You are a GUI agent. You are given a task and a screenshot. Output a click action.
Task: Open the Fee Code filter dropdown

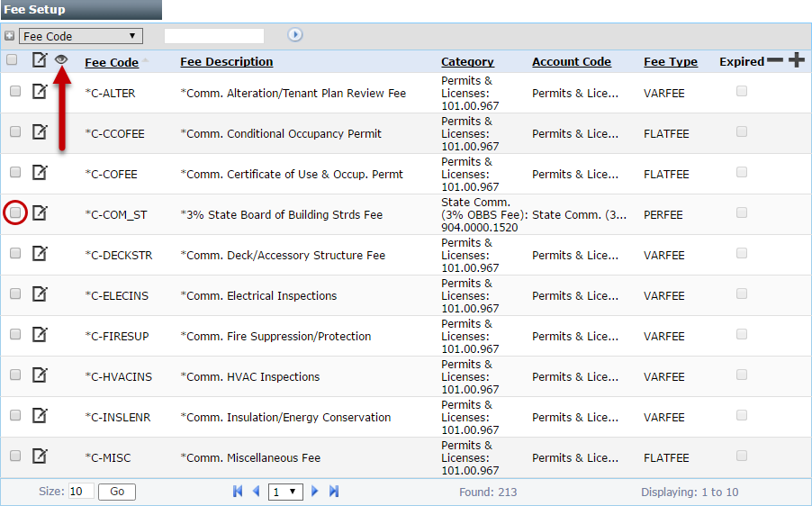click(x=81, y=36)
